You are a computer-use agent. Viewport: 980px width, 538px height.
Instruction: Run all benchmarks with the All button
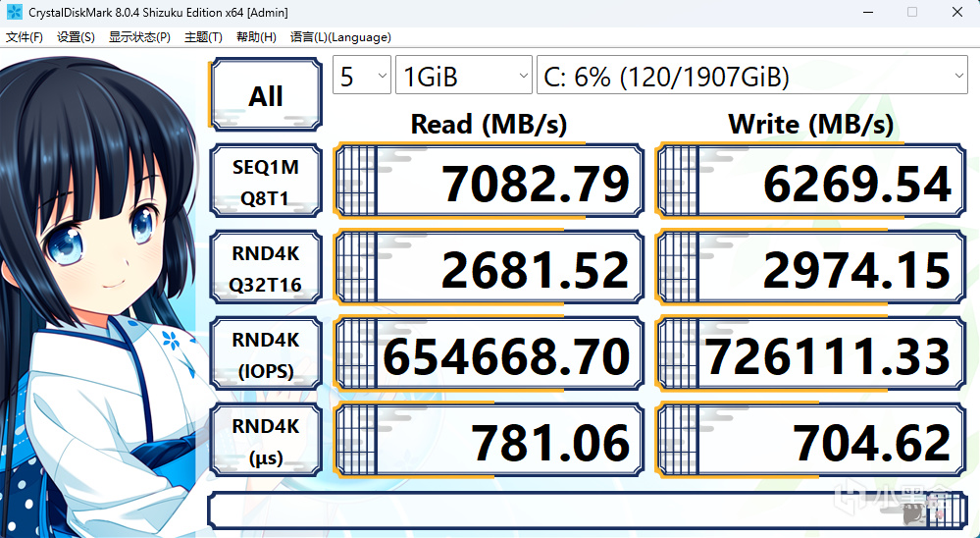(x=266, y=94)
